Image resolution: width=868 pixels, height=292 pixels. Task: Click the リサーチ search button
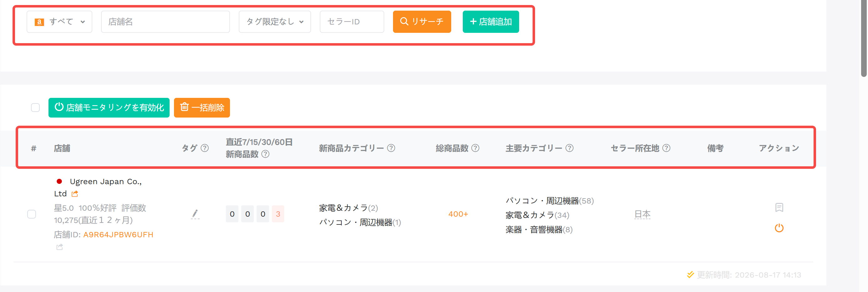click(421, 22)
